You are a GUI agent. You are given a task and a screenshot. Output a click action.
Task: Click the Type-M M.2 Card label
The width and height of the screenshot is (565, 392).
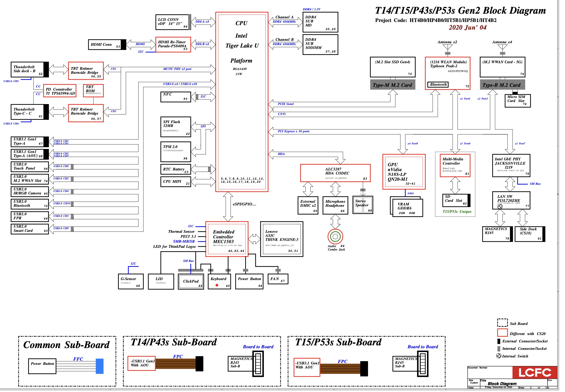click(393, 85)
